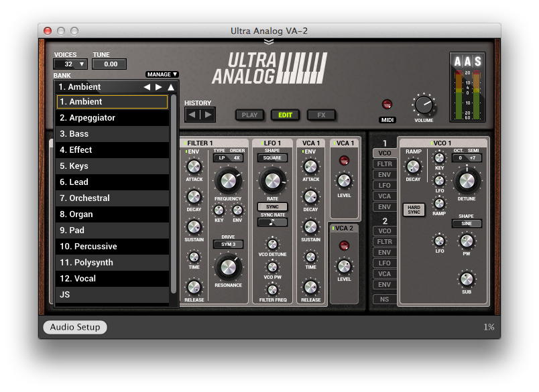Click the Tune value field 0.00
This screenshot has width=539, height=392.
click(109, 64)
